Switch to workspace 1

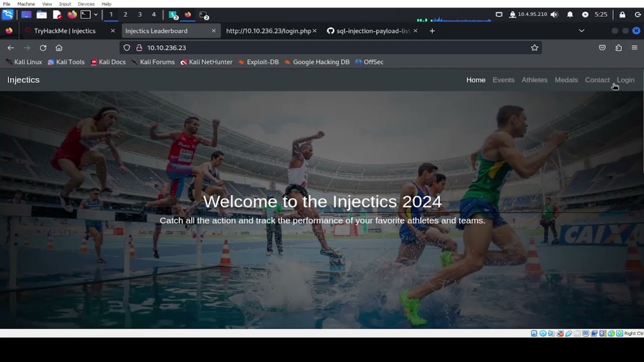[111, 15]
